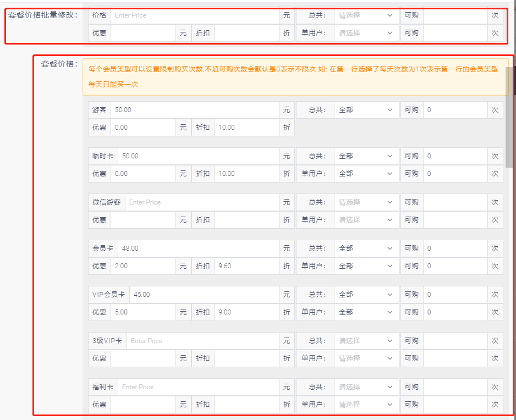This screenshot has height=420, width=516.
Task: Open 单用户 dropdown below 3级VIP卡
Action: [x=366, y=358]
